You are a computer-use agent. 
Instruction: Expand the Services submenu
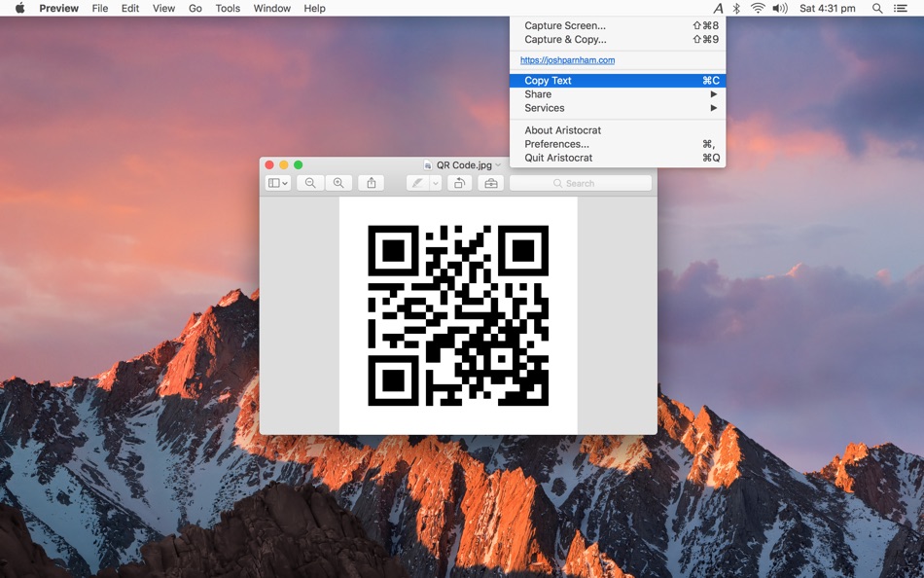coord(618,108)
